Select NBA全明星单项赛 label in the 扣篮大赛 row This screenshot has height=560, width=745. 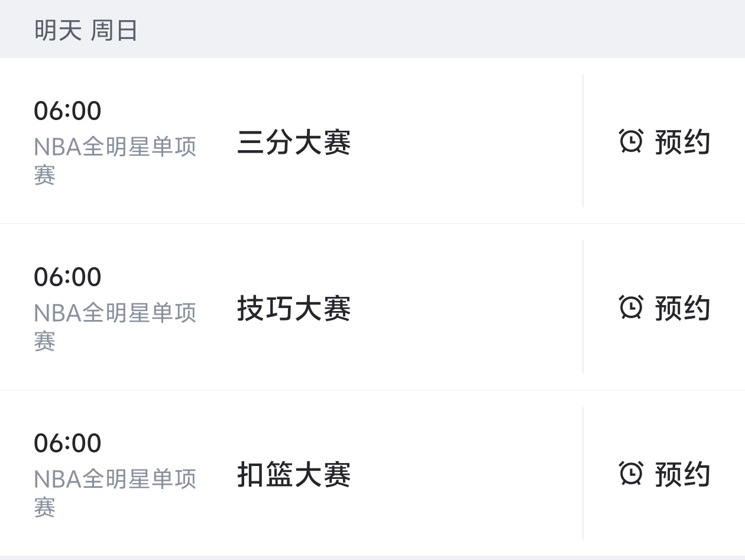point(115,480)
